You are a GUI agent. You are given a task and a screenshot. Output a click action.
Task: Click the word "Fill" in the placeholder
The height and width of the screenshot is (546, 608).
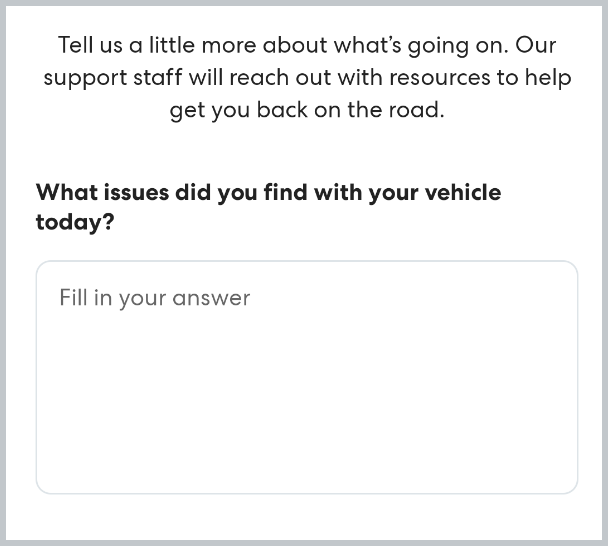(73, 298)
